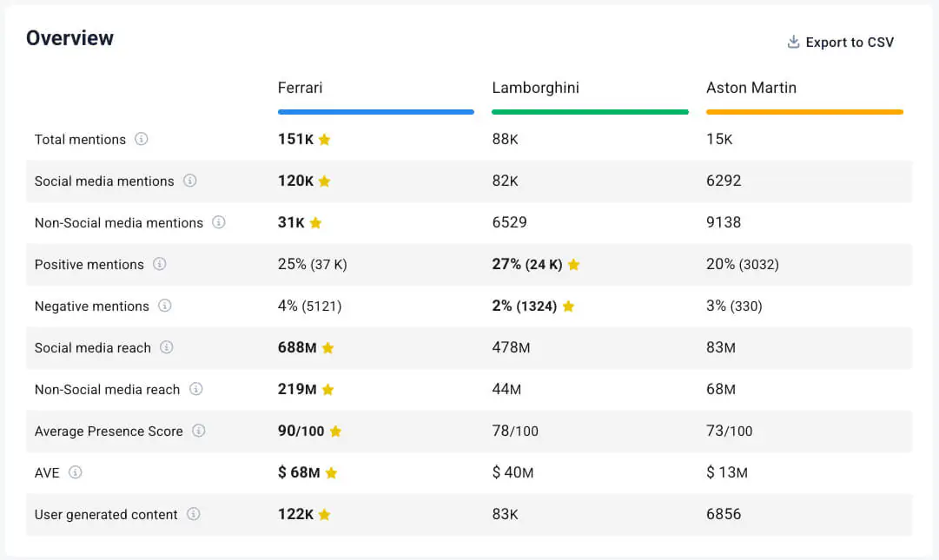Click the info icon beside AVE

(x=75, y=472)
